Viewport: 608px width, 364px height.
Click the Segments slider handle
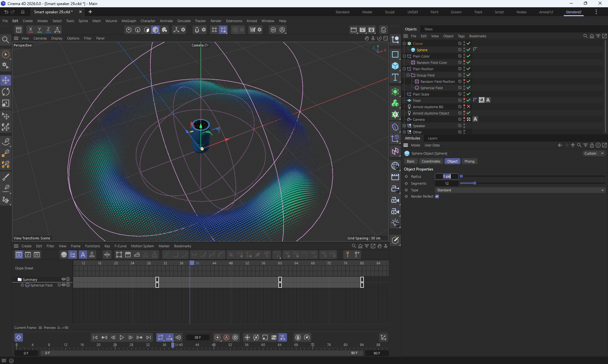[474, 183]
